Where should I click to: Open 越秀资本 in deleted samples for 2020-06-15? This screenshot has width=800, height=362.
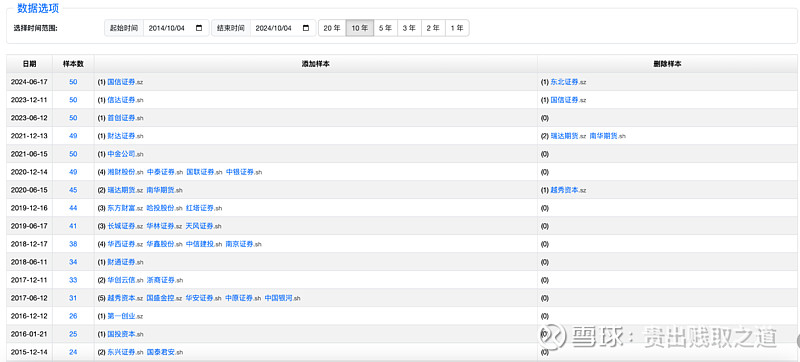point(564,190)
